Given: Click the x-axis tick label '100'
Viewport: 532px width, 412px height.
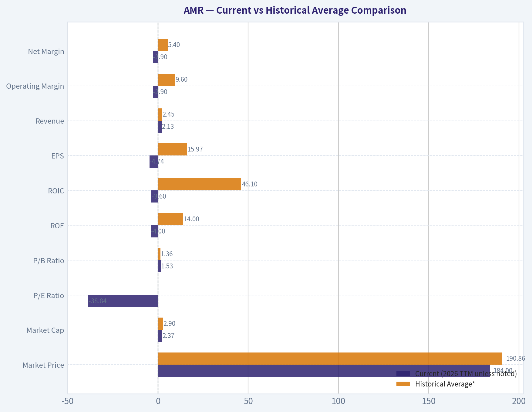Looking at the screenshot, I should [338, 401].
